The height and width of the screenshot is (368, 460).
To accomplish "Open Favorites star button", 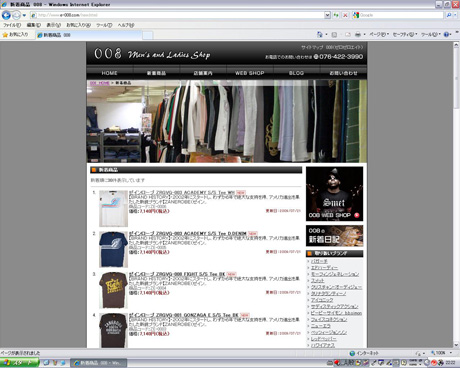I will (15, 35).
